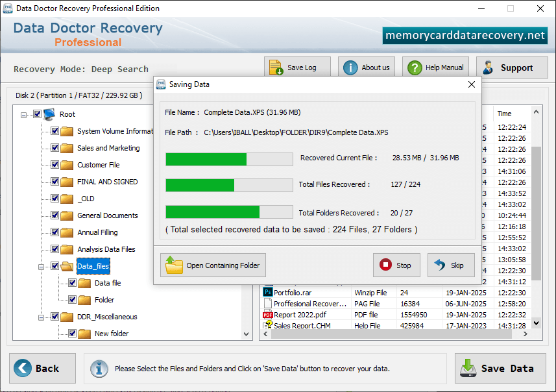This screenshot has height=392, width=556.
Task: Click the blue Skip arrow icon
Action: click(440, 265)
